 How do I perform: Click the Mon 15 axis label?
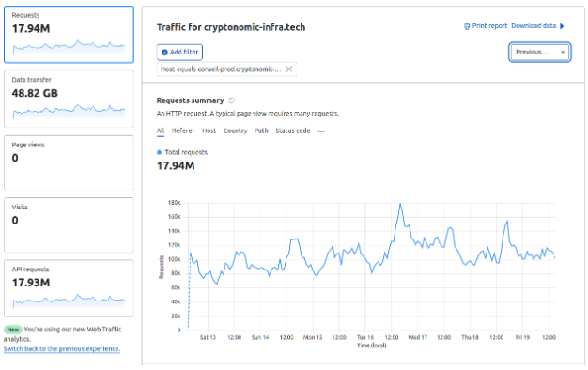click(x=313, y=337)
